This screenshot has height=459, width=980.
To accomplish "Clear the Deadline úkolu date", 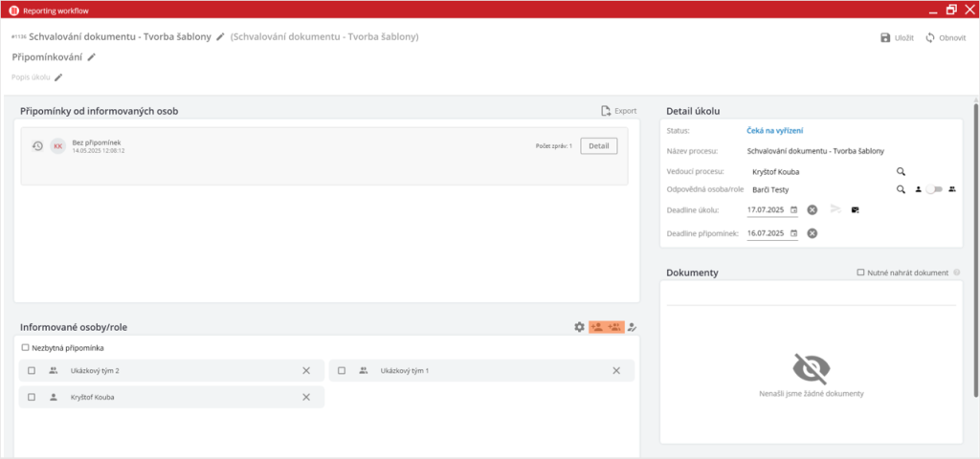I will [x=812, y=209].
